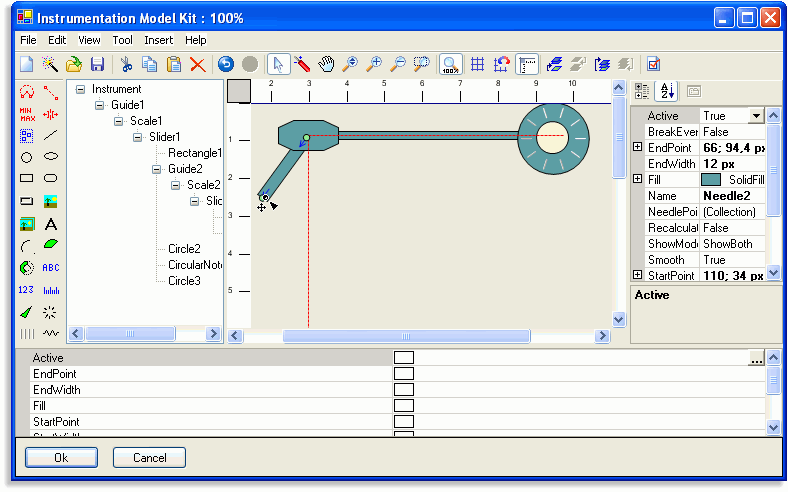Image resolution: width=788 pixels, height=492 pixels.
Task: Select the red circular guide tool
Action: coord(27,92)
